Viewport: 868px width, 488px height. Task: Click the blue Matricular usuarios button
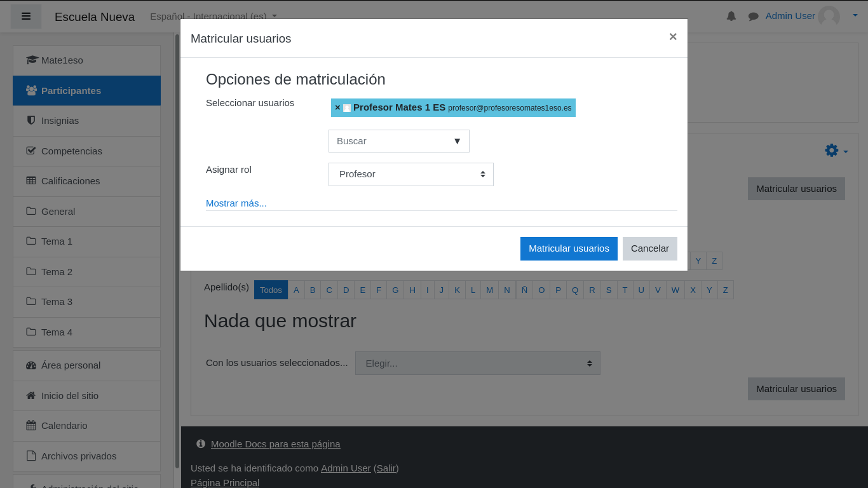pyautogui.click(x=569, y=248)
